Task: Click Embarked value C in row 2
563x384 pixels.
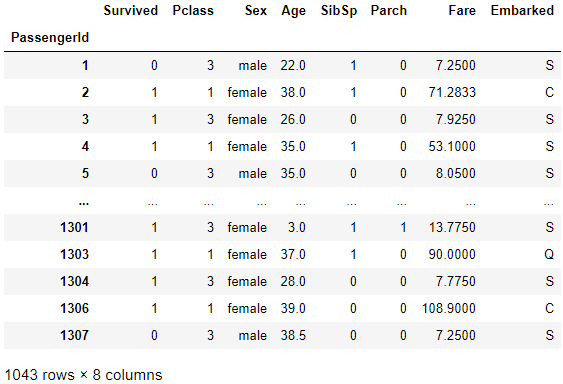Action: pos(549,92)
